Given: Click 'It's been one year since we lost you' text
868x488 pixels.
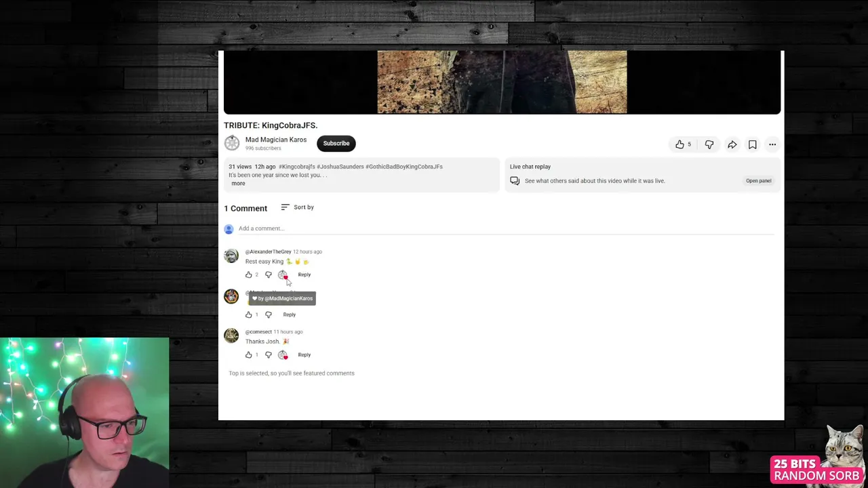Looking at the screenshot, I should pos(277,176).
